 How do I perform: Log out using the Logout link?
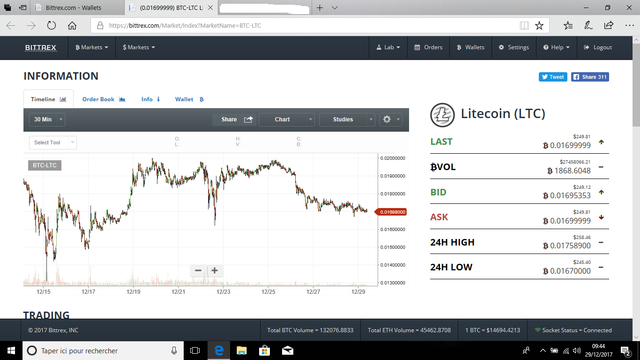pos(598,47)
